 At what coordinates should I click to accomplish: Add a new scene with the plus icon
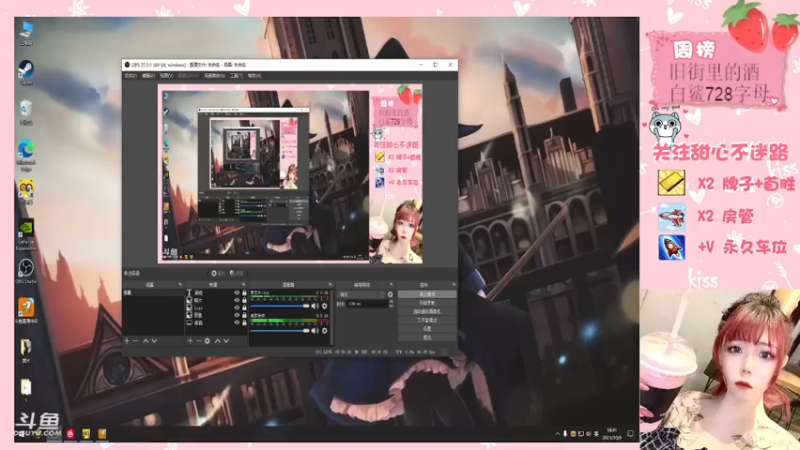127,340
